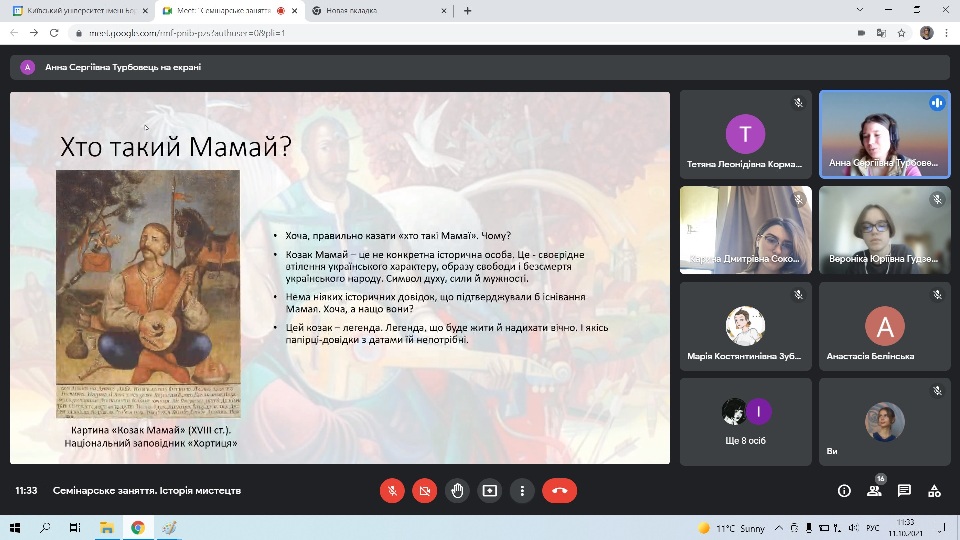Screen dimensions: 960x540
Task: Open Task View on taskbar
Action: pos(75,528)
